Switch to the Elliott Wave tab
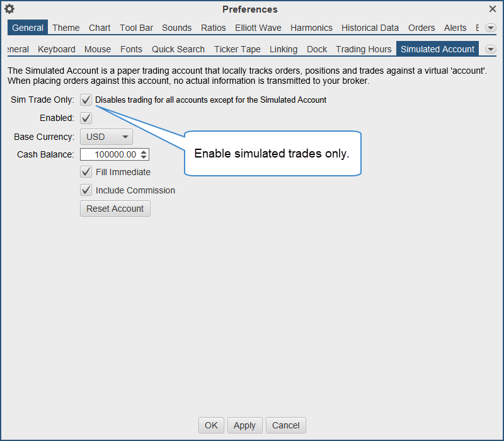The height and width of the screenshot is (441, 504). [x=258, y=28]
